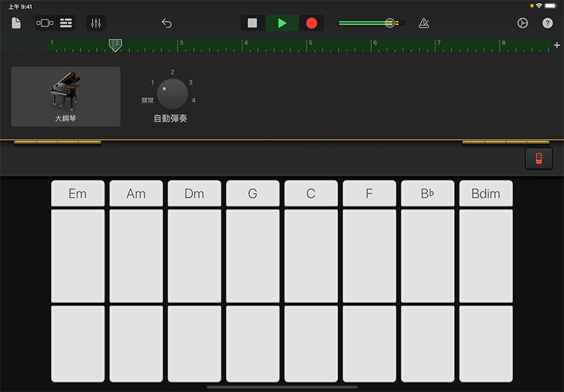
Task: Switch chord strips to keyboard view
Action: (538, 158)
